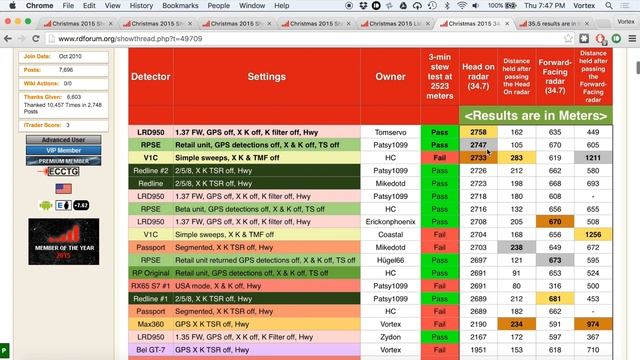Screen dimensions: 640x360
Task: Click the screen record icon in the menu bar
Action: pyautogui.click(x=349, y=6)
